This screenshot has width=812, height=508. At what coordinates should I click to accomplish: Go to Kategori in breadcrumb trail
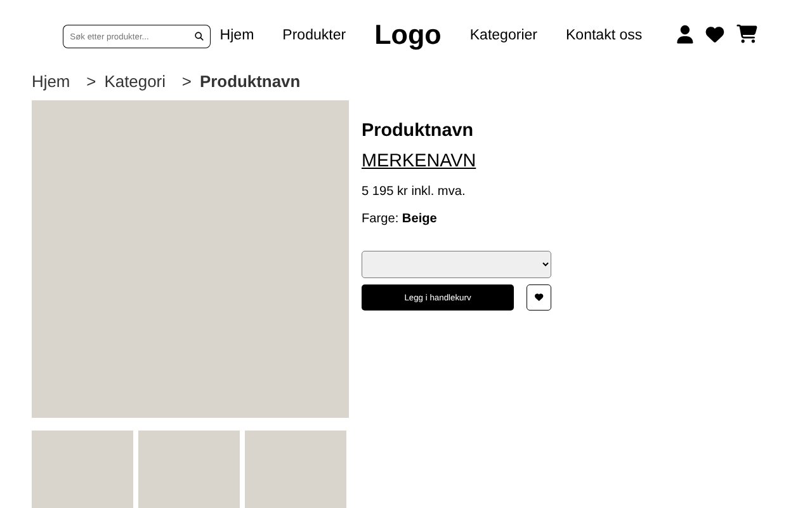click(x=135, y=82)
